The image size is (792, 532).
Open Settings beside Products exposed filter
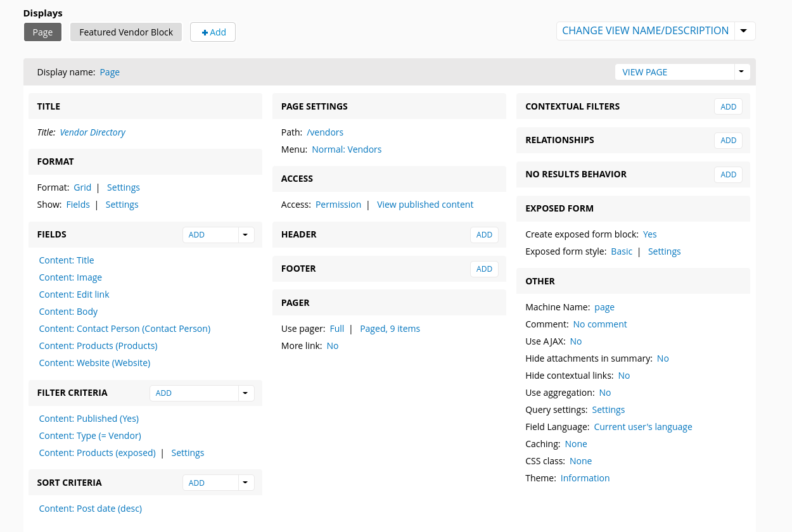[x=188, y=453]
